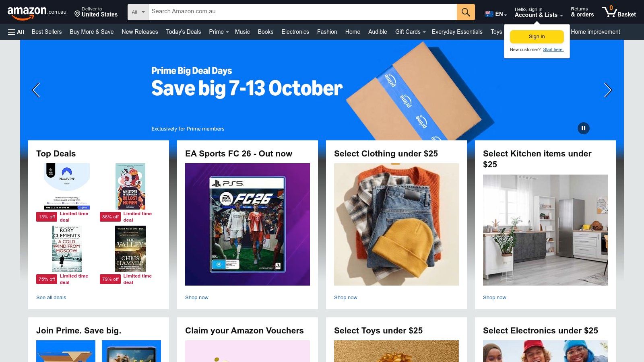This screenshot has width=644, height=362.
Task: Select the EA FC26 PS5 game image
Action: tap(248, 224)
